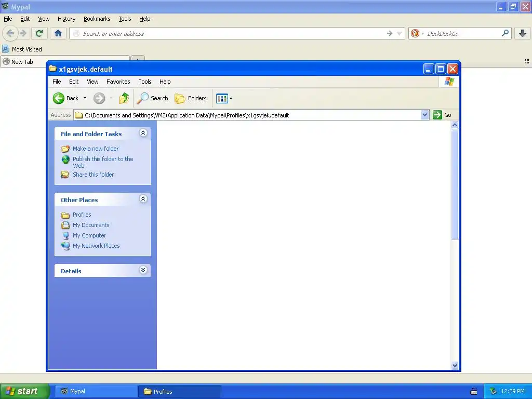
Task: Open Mypal View menu
Action: (44, 19)
